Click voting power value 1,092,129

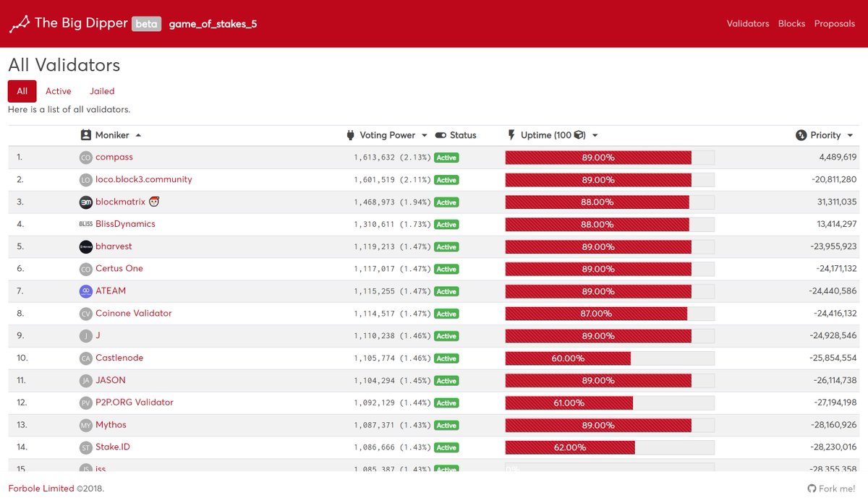(x=375, y=403)
